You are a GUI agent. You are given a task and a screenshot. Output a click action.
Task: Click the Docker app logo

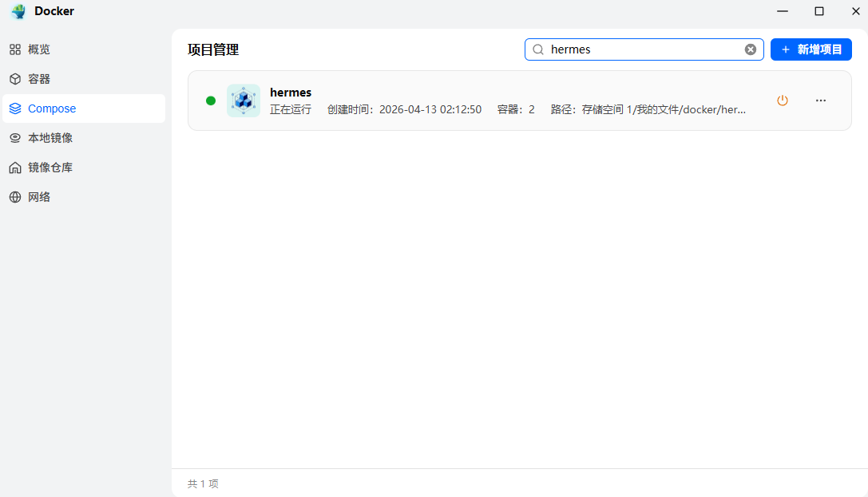point(18,11)
